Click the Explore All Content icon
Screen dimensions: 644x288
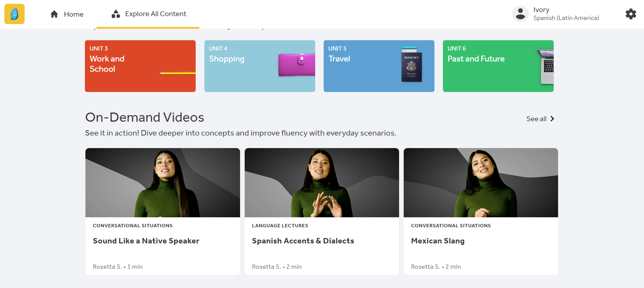click(115, 14)
